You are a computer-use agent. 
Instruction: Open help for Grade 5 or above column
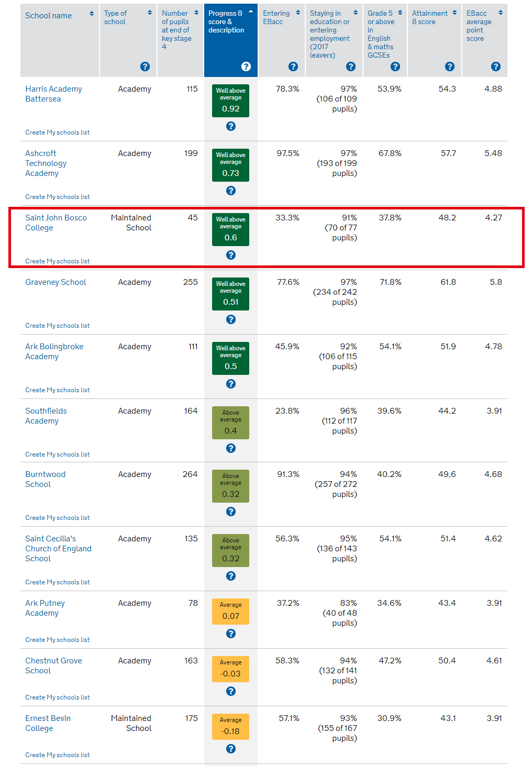tap(395, 66)
